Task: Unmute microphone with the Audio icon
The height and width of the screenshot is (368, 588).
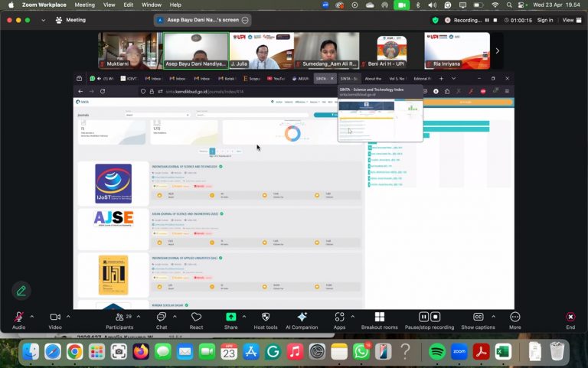Action: click(x=18, y=317)
